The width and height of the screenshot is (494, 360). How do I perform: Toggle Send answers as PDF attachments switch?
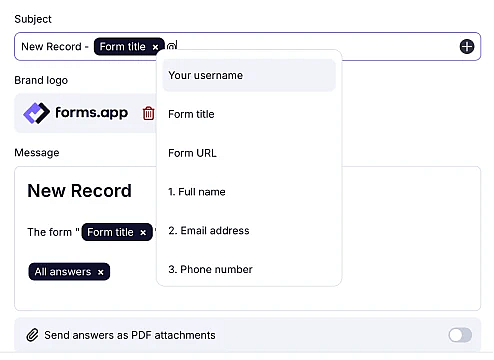(x=460, y=335)
